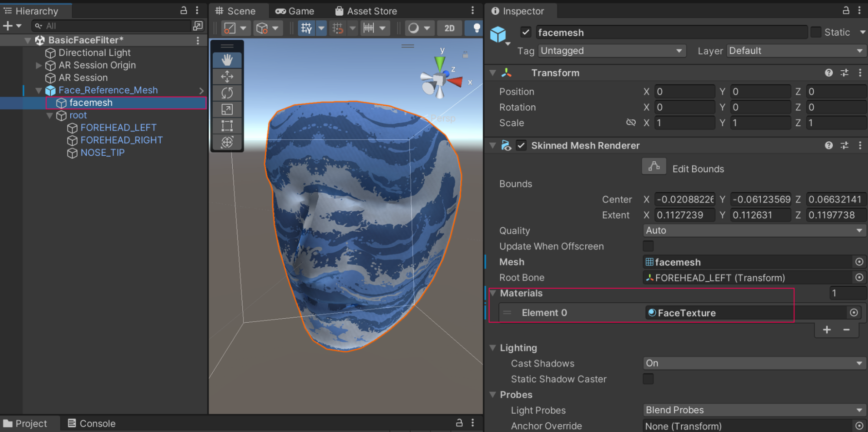Click the Position X input field
This screenshot has width=868, height=432.
tap(684, 92)
